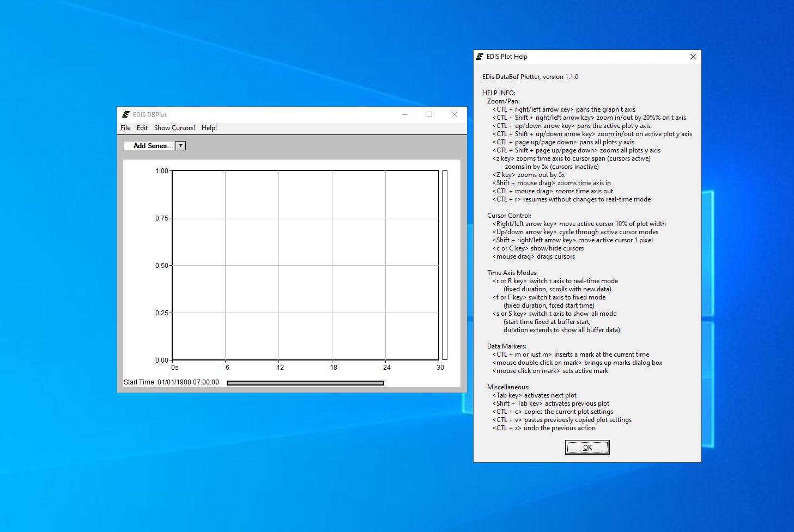Click the Show Cursors! menu item

(174, 128)
